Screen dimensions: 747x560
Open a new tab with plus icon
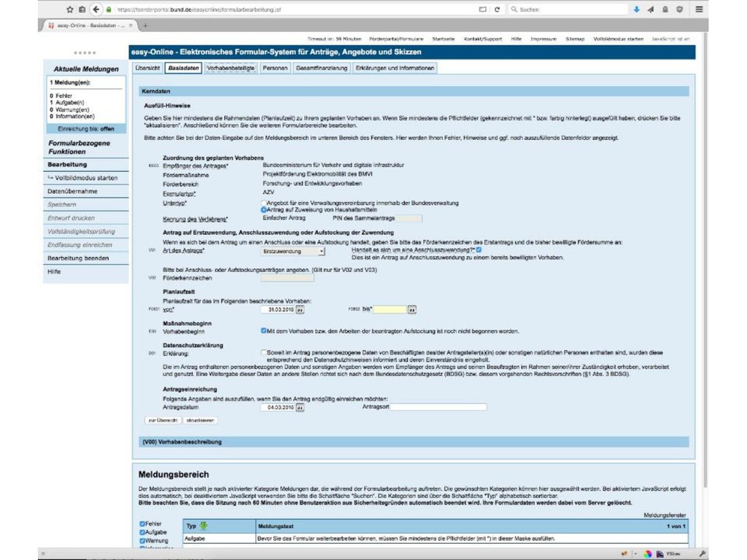point(145,26)
